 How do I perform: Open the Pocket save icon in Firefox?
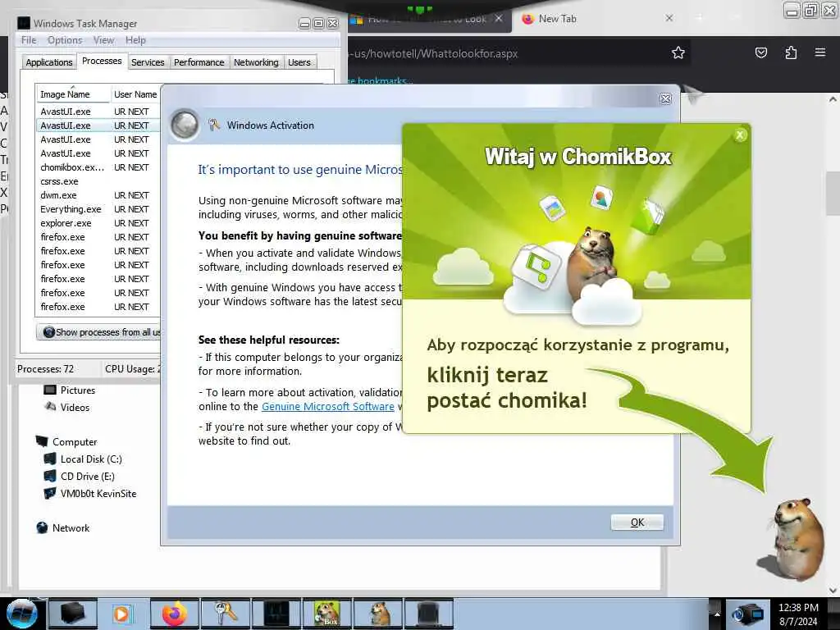760,52
